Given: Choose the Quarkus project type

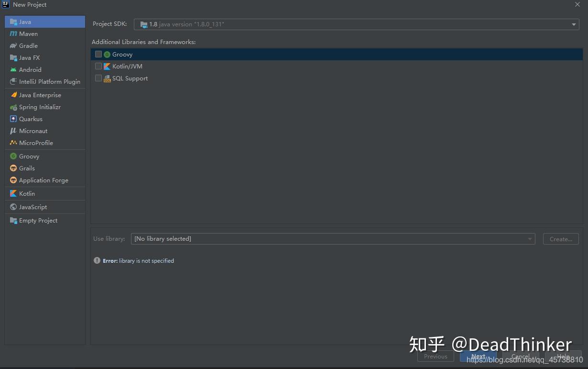Looking at the screenshot, I should (31, 119).
